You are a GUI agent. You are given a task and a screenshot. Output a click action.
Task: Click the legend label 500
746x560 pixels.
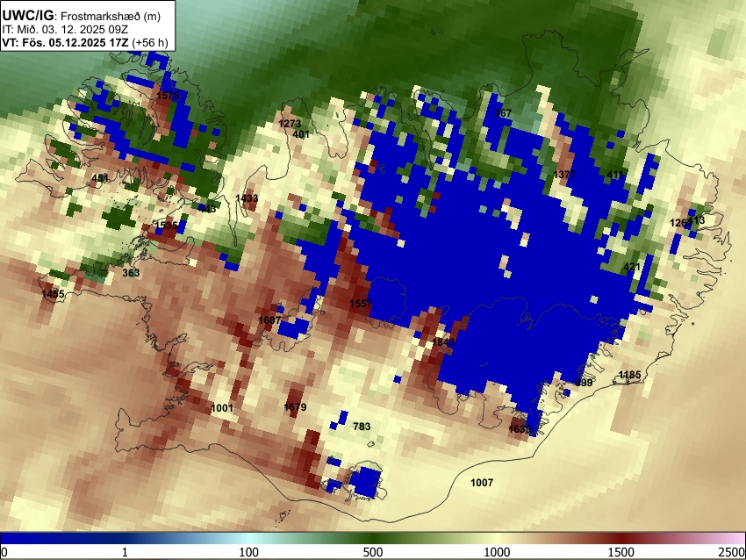pos(373,552)
